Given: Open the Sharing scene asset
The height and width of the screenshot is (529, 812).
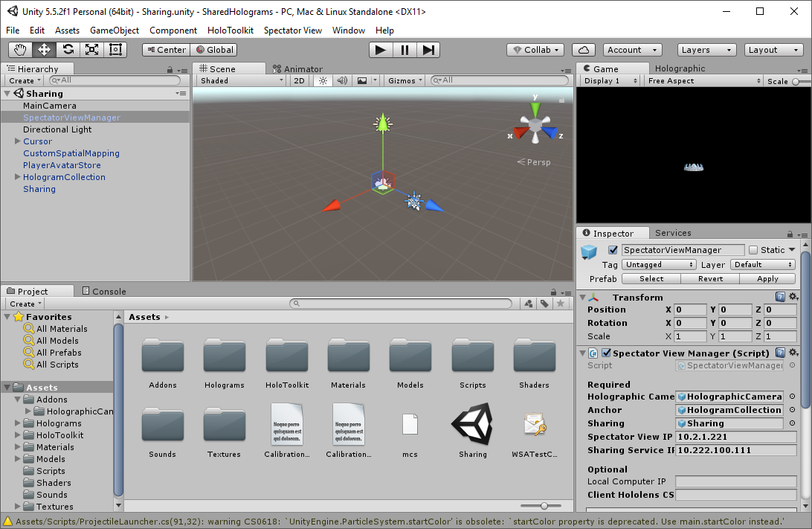Looking at the screenshot, I should click(x=472, y=431).
